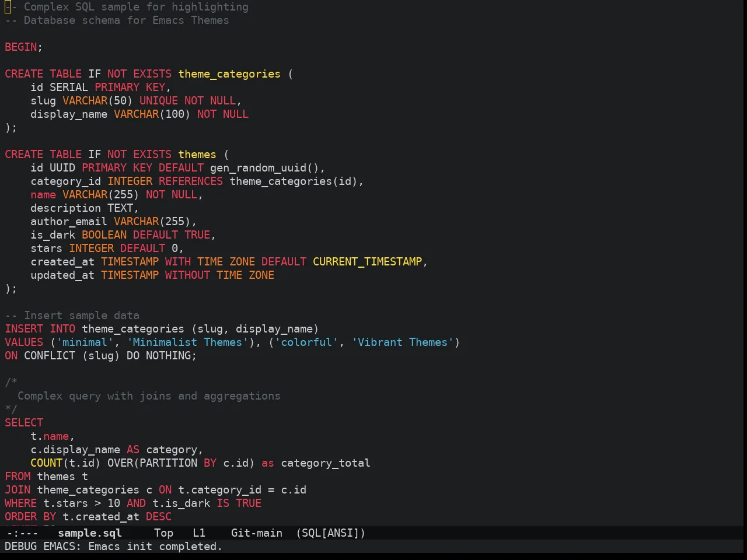Click the JOIN keyword
Image resolution: width=747 pixels, height=560 pixels.
[18, 490]
